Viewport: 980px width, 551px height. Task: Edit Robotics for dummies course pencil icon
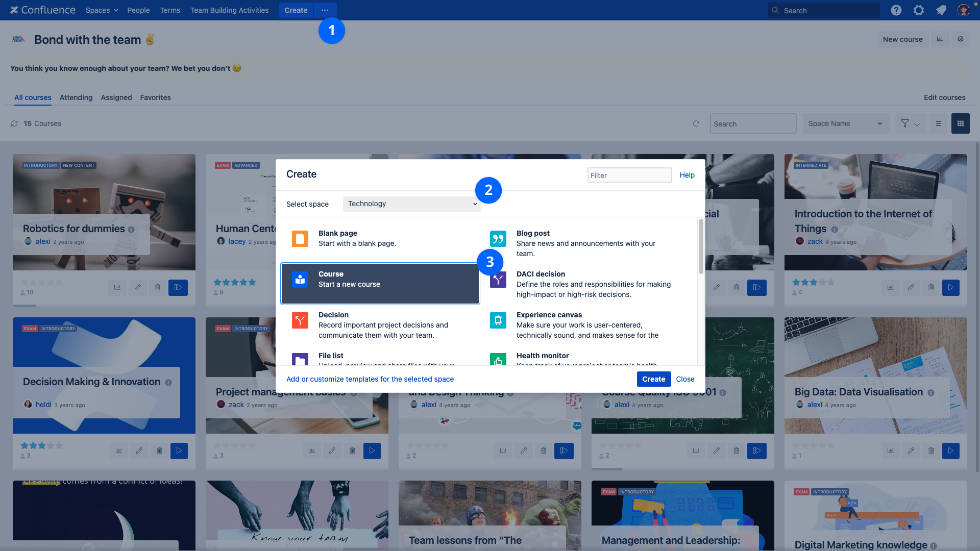[137, 287]
